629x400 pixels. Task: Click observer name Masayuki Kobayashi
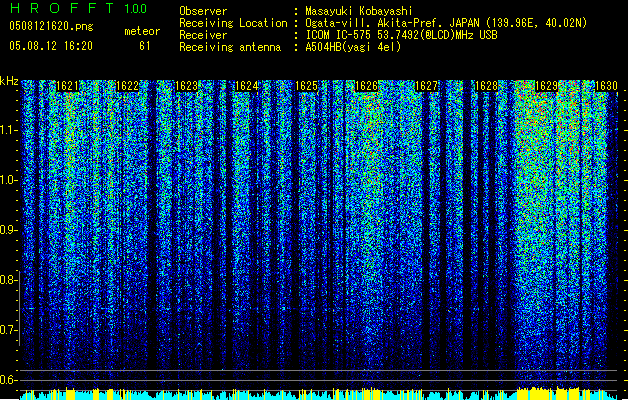(359, 11)
